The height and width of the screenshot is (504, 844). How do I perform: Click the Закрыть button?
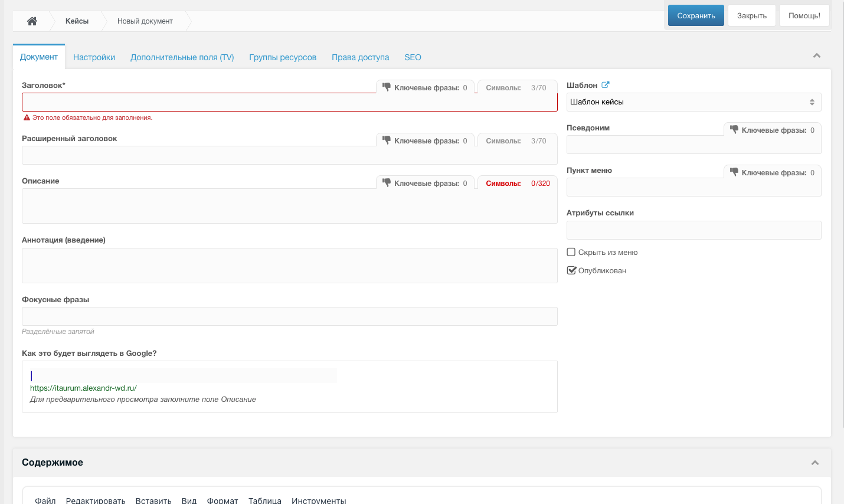tap(751, 16)
